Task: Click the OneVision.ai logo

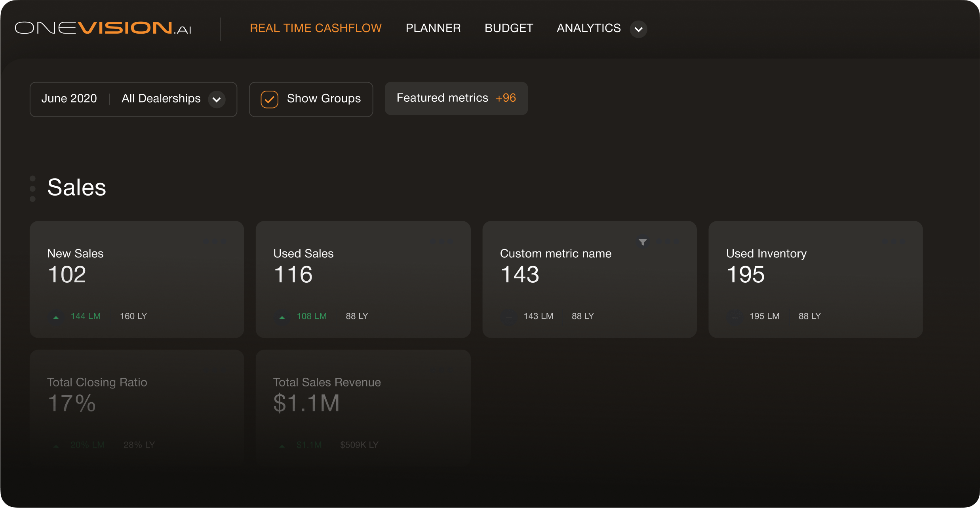Action: [x=104, y=28]
